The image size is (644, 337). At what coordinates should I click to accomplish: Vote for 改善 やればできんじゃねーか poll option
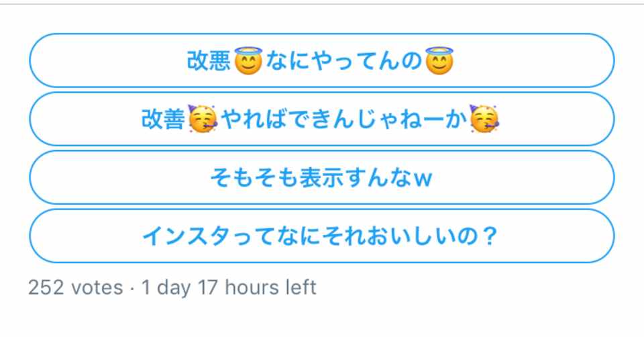(321, 119)
